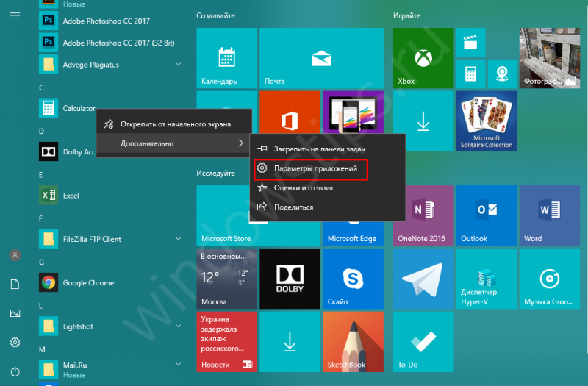Open the hamburger menu at top left
The width and height of the screenshot is (588, 386).
(x=15, y=15)
